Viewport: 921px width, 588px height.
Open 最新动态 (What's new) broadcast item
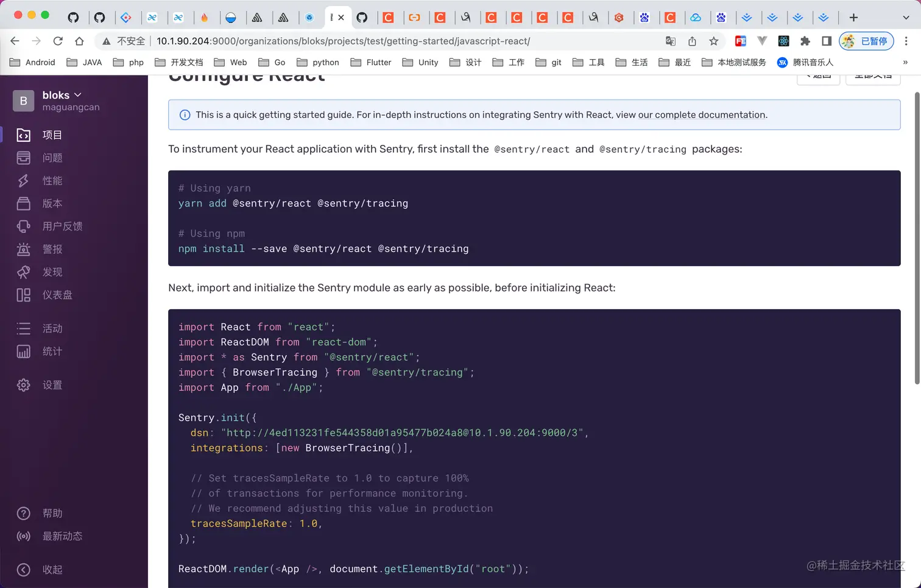(50, 536)
